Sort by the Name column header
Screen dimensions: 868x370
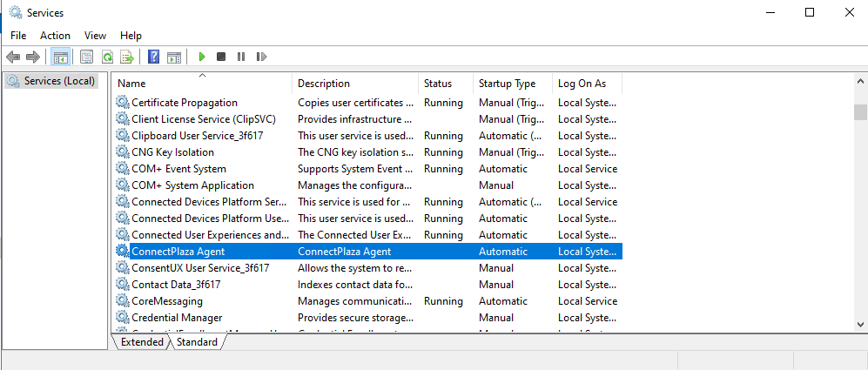pos(203,84)
